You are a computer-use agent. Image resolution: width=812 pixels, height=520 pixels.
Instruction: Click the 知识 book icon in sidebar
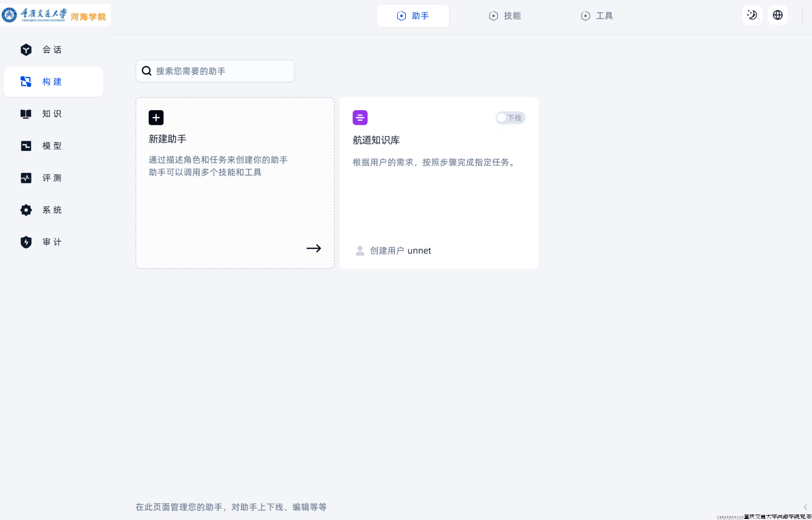[26, 114]
